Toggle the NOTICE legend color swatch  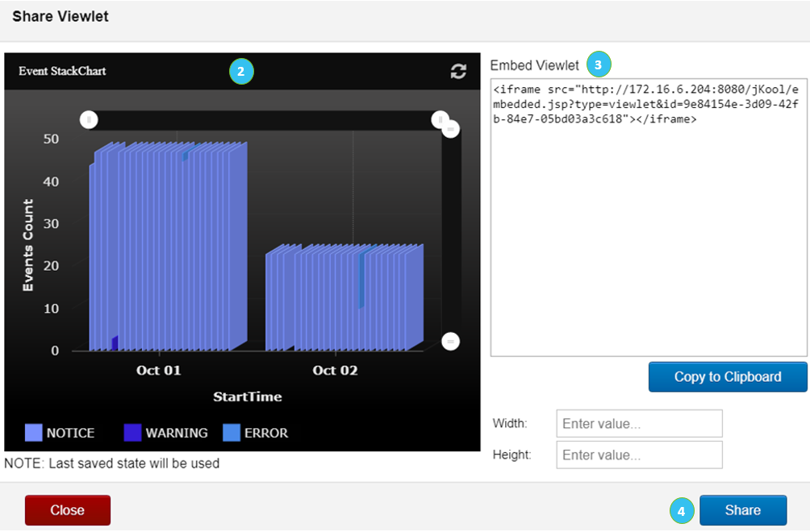pos(34,432)
